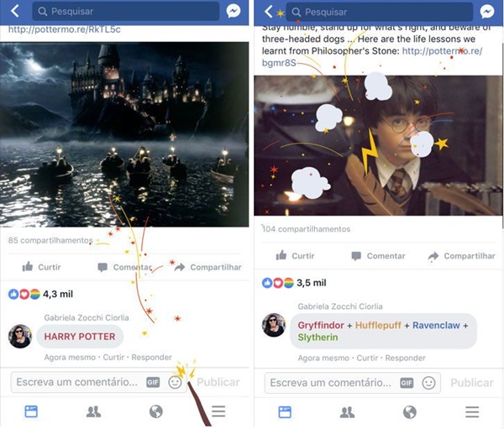Open Messenger icon in left screen header
This screenshot has width=504, height=429.
(x=234, y=11)
